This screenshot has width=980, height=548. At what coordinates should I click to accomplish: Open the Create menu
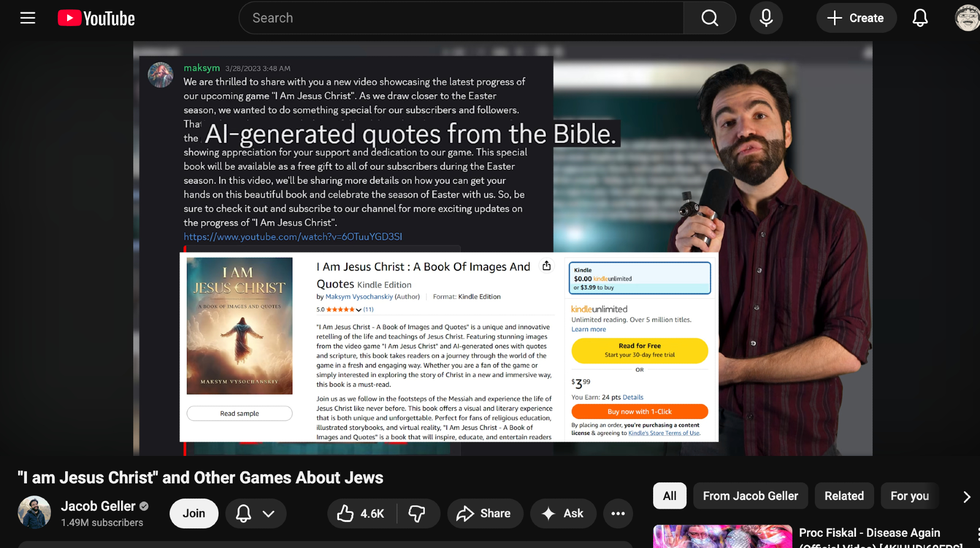pyautogui.click(x=856, y=18)
